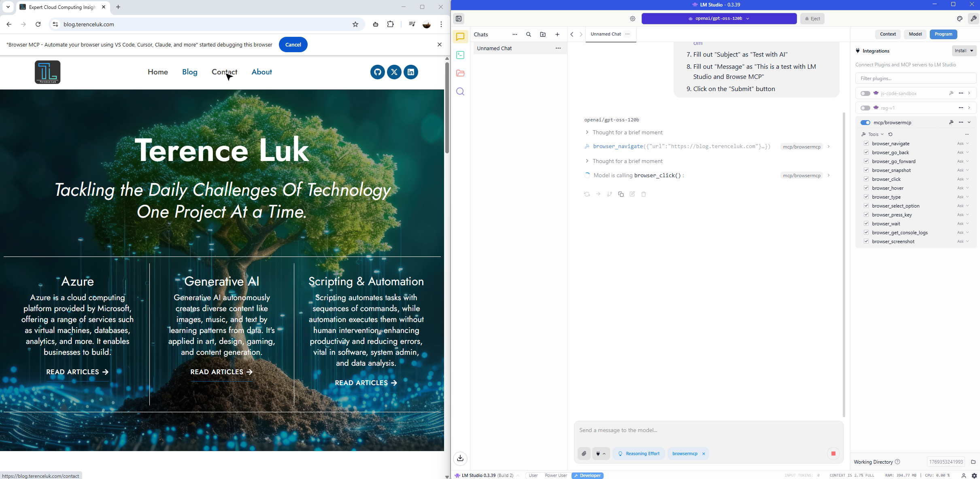The image size is (980, 479).
Task: Disable the mcp/browsermcp toggle
Action: click(x=865, y=123)
